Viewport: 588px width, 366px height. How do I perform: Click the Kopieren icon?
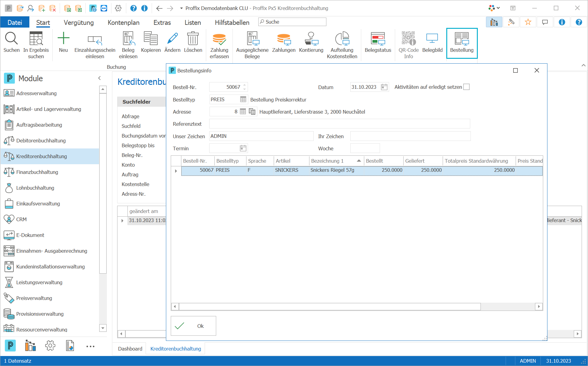point(151,43)
